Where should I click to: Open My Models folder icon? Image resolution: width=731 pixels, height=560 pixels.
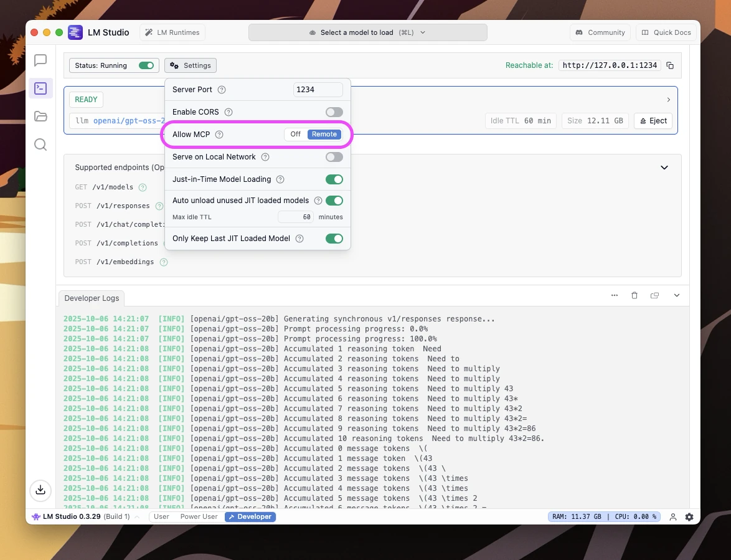click(40, 116)
